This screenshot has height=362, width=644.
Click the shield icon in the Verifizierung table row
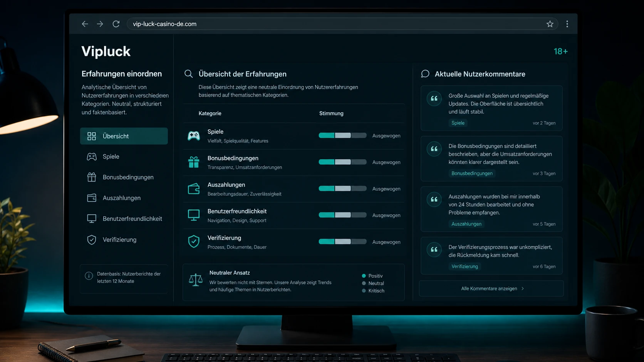194,242
